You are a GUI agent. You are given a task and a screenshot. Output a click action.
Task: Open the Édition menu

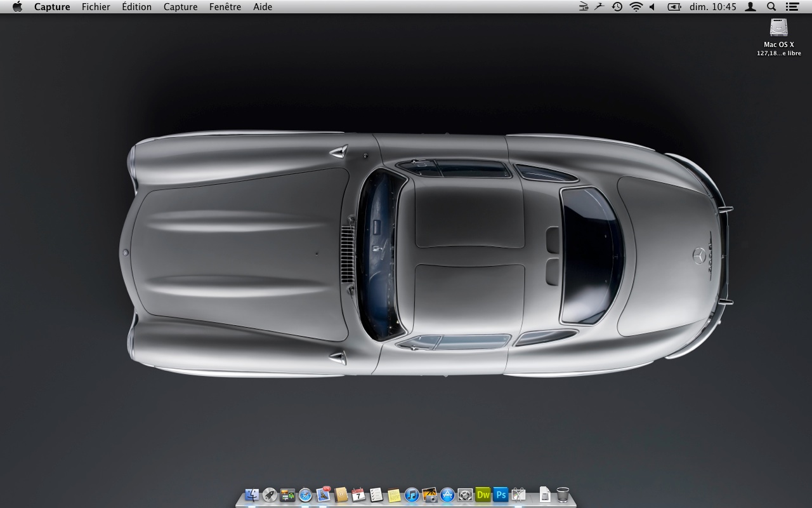tap(137, 7)
